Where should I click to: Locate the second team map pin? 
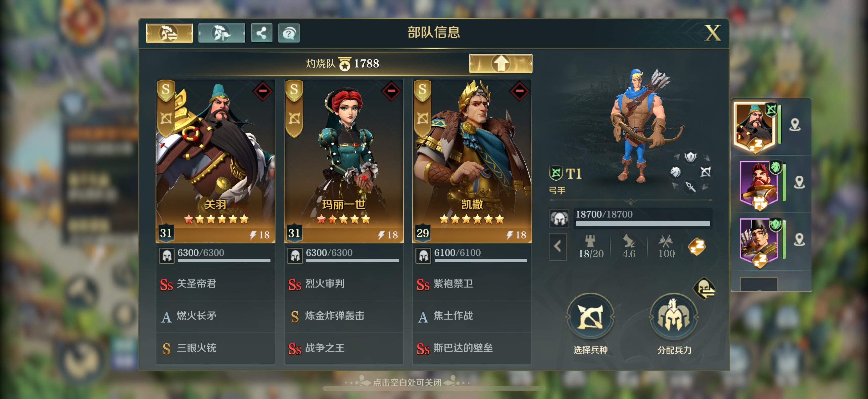point(799,183)
